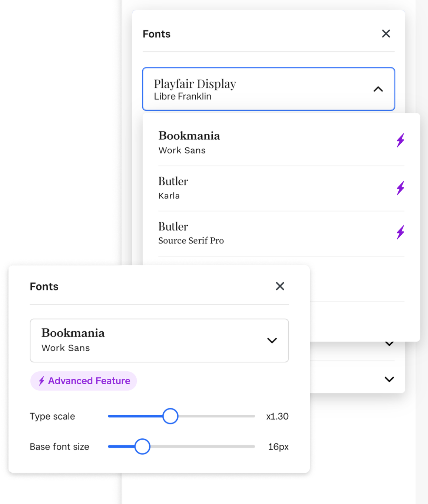Expand the bottom collapsed section chevron
This screenshot has width=428, height=504.
[x=389, y=379]
